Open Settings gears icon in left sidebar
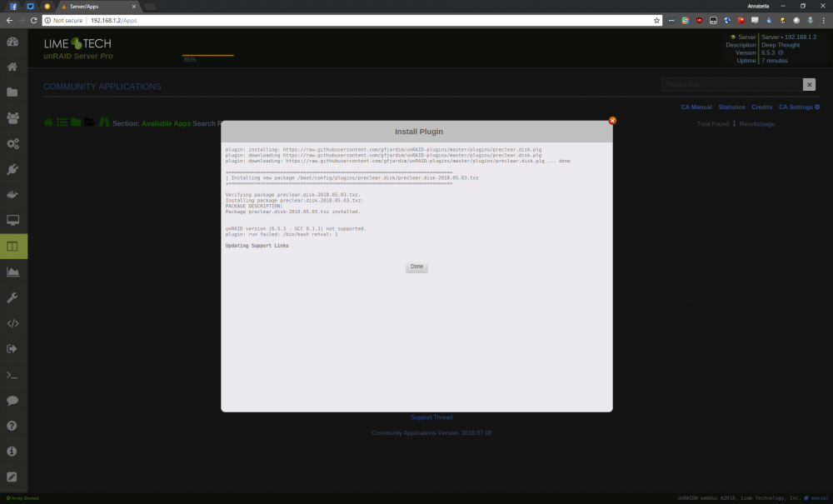This screenshot has width=833, height=504. point(12,143)
